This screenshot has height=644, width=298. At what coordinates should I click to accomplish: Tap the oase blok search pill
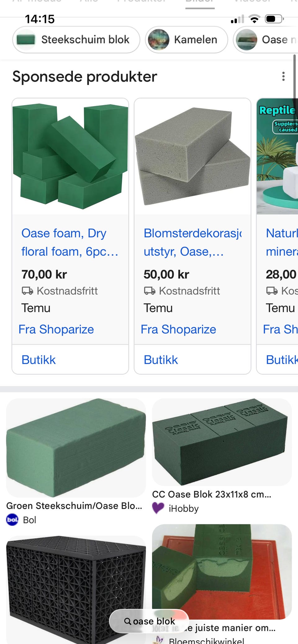click(x=149, y=621)
